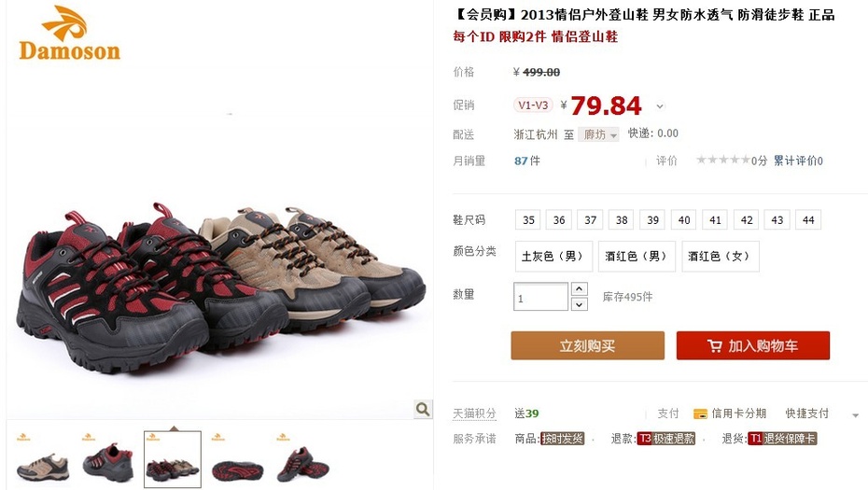Image resolution: width=868 pixels, height=490 pixels.
Task: Click the 立刻购买 buy now button
Action: click(587, 345)
